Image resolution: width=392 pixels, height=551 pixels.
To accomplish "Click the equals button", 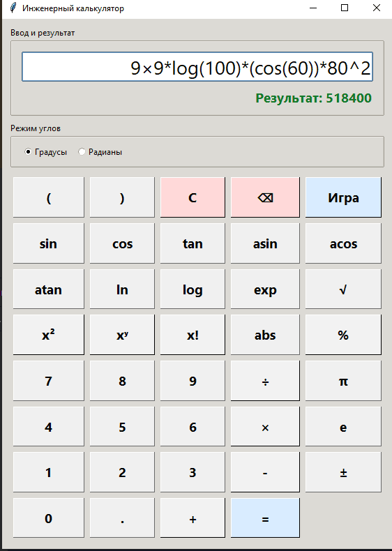I will pos(265,518).
